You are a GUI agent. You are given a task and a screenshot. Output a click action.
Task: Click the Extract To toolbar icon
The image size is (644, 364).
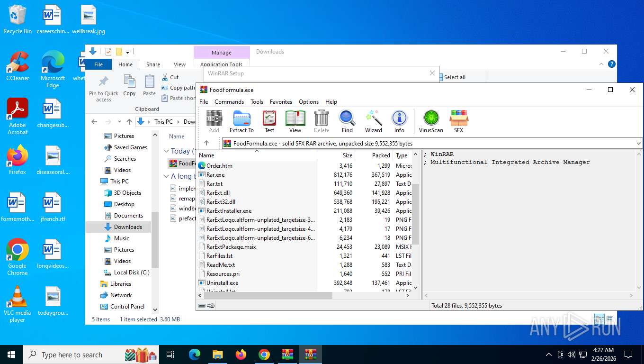pos(241,121)
